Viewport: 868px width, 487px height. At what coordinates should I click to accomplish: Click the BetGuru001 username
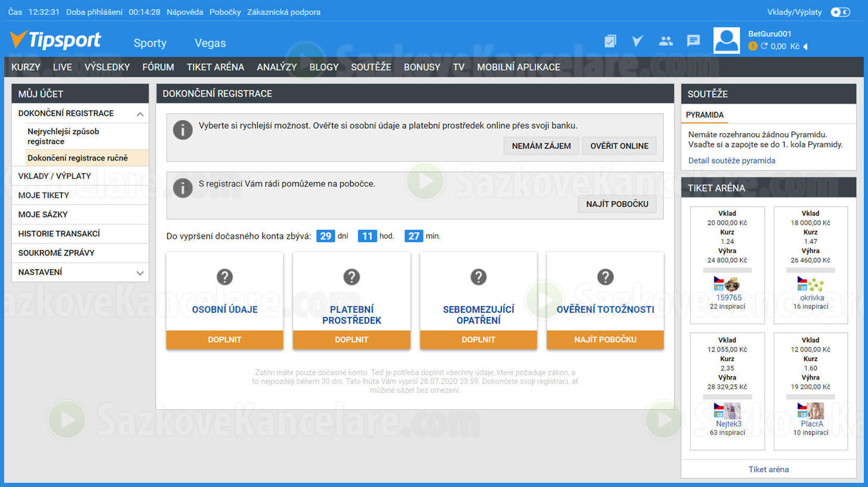(x=769, y=34)
